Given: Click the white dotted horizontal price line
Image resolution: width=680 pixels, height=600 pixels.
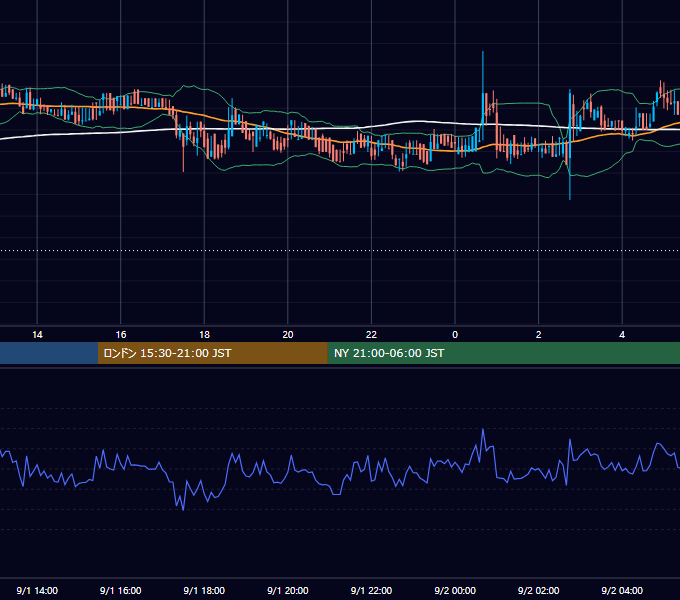Looking at the screenshot, I should coord(340,251).
